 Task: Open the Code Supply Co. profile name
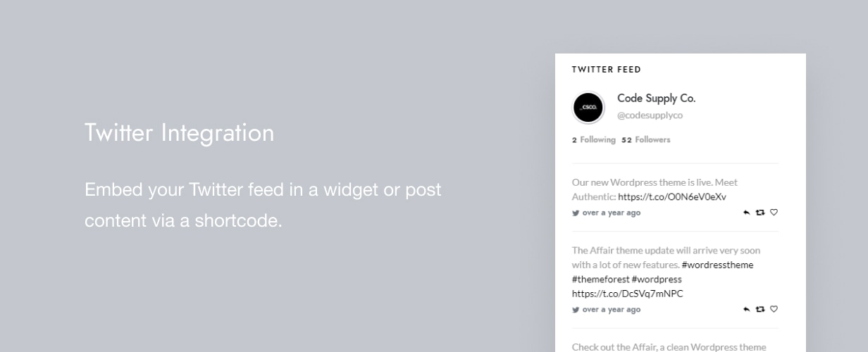coord(656,99)
